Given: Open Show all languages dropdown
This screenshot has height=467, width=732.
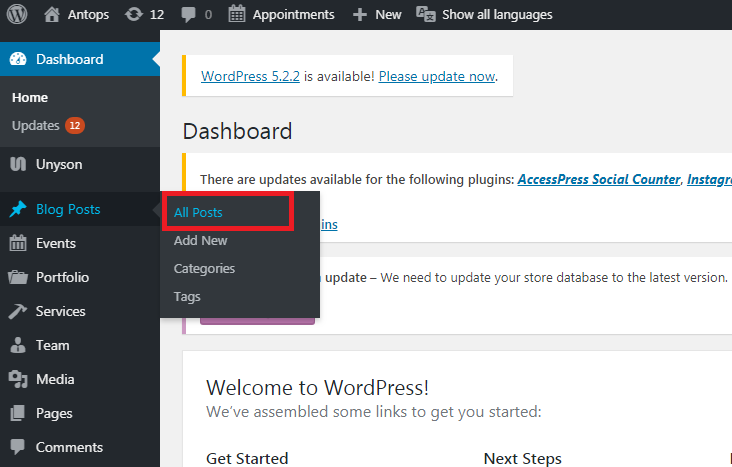Looking at the screenshot, I should pos(497,15).
